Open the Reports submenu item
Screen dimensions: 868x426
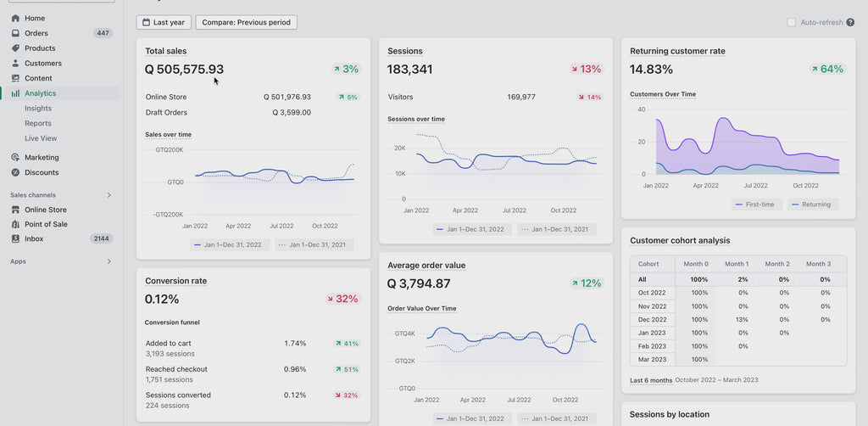click(37, 124)
